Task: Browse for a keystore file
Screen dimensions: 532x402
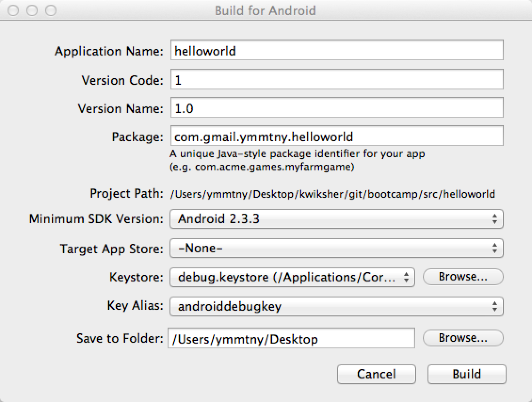Action: click(x=463, y=277)
